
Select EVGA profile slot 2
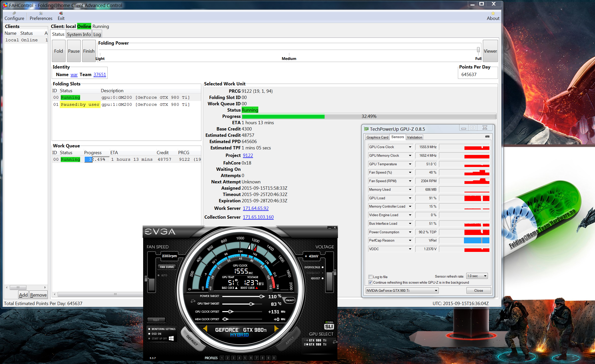[228, 358]
